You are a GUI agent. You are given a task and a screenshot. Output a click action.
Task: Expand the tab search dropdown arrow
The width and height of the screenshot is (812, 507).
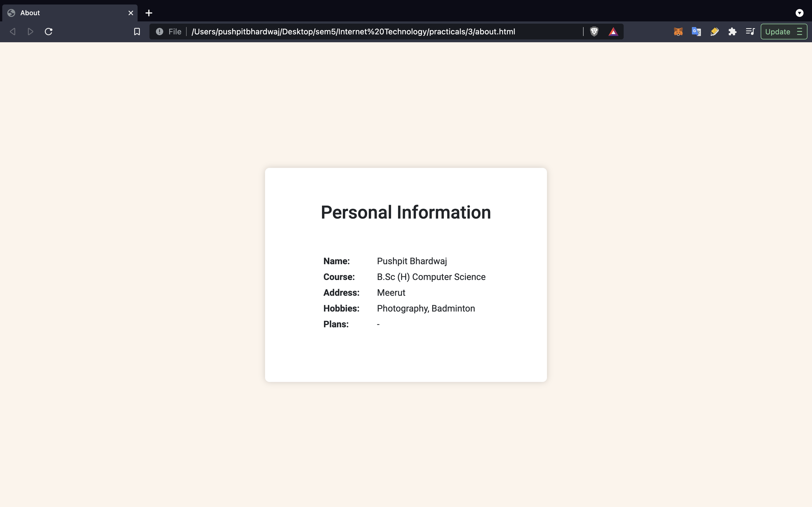tap(799, 13)
